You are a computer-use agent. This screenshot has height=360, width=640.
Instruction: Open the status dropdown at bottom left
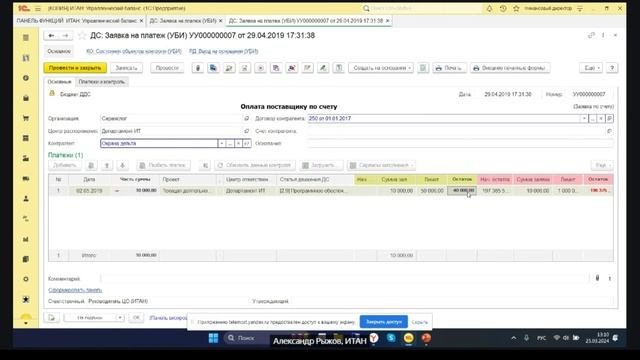click(120, 318)
